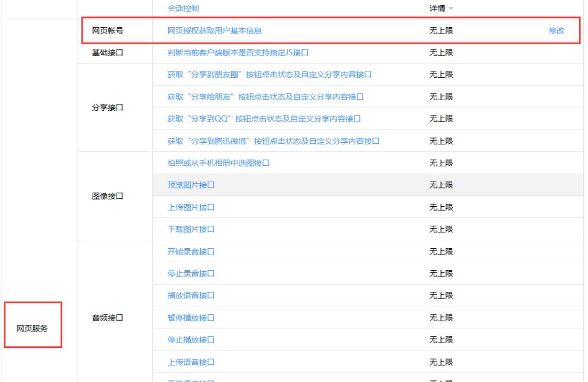Open 下载图片接口 link
588x382 pixels.
[x=191, y=229]
